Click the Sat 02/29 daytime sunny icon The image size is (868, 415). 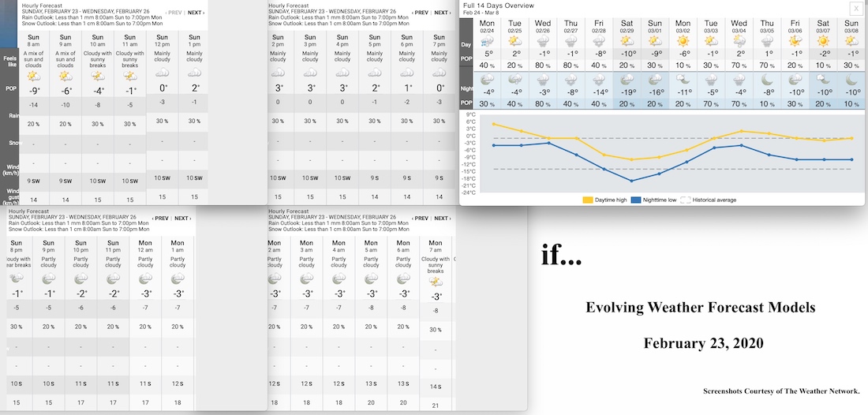pos(627,41)
